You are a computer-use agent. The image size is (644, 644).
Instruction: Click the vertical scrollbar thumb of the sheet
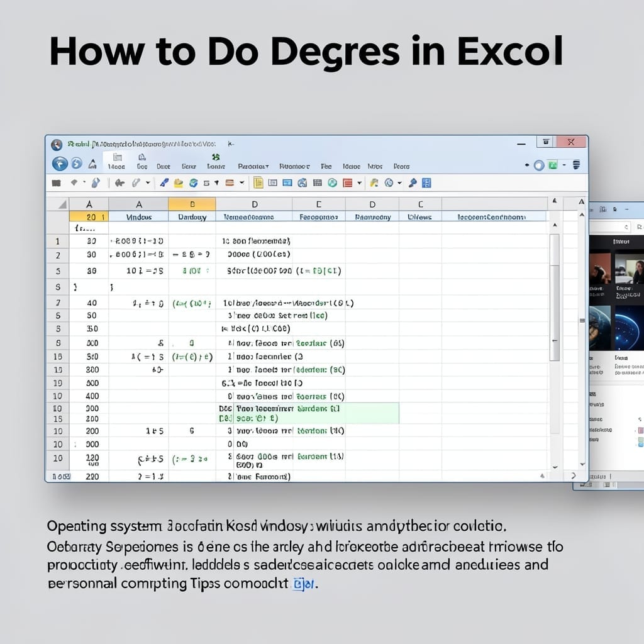coord(555,297)
